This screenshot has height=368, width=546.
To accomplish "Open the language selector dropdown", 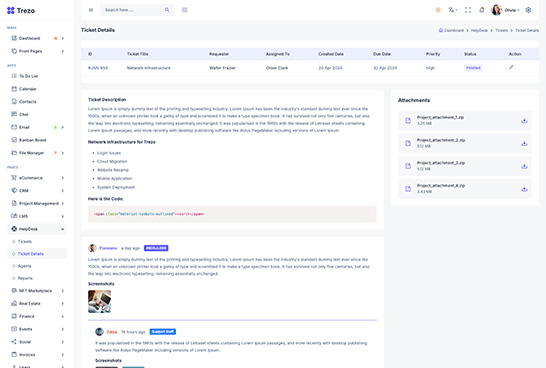I will [x=452, y=10].
